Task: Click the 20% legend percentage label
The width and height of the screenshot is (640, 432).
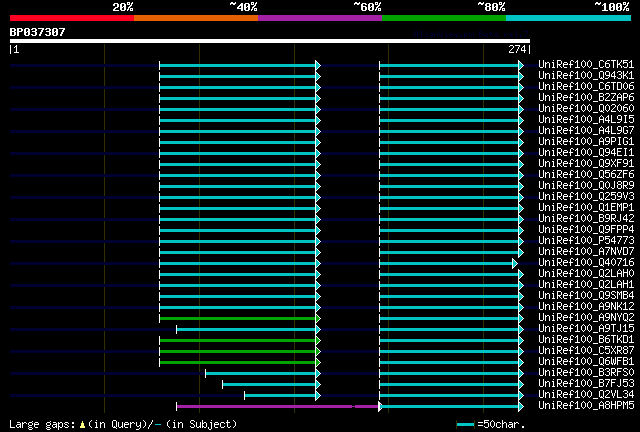Action: coord(123,7)
